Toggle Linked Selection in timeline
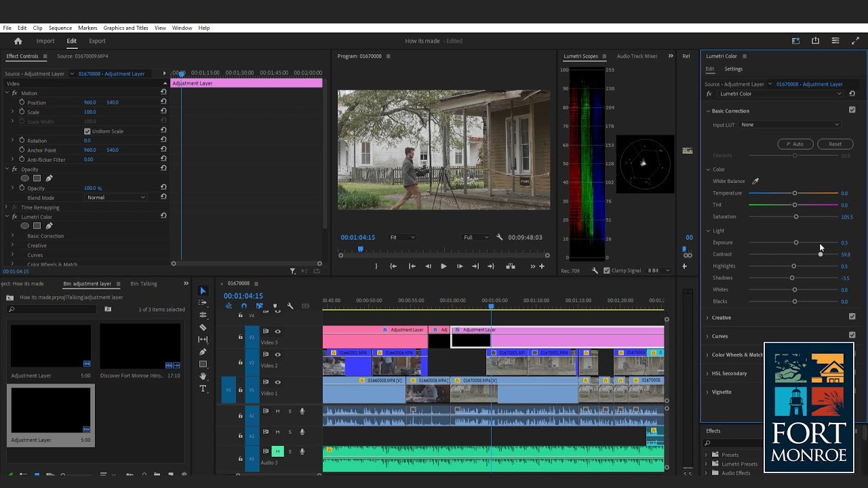The image size is (868, 488). click(259, 306)
